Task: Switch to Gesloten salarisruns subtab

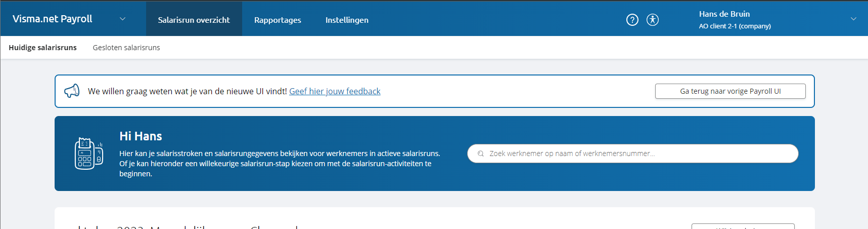Action: 126,48
